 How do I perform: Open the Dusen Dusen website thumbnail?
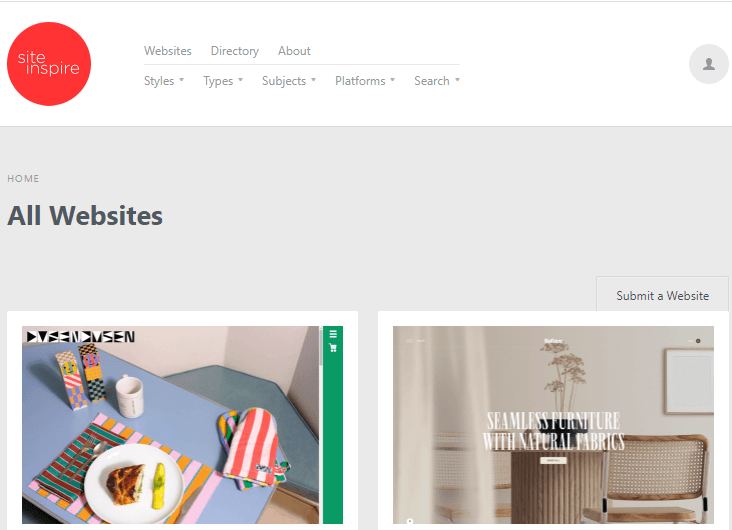[183, 425]
